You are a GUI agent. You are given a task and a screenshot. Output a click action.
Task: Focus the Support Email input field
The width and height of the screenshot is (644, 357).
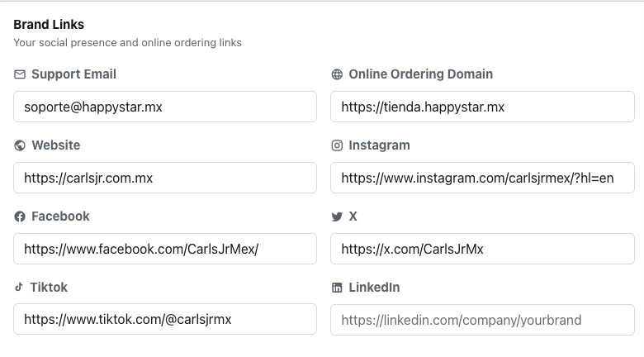point(165,107)
